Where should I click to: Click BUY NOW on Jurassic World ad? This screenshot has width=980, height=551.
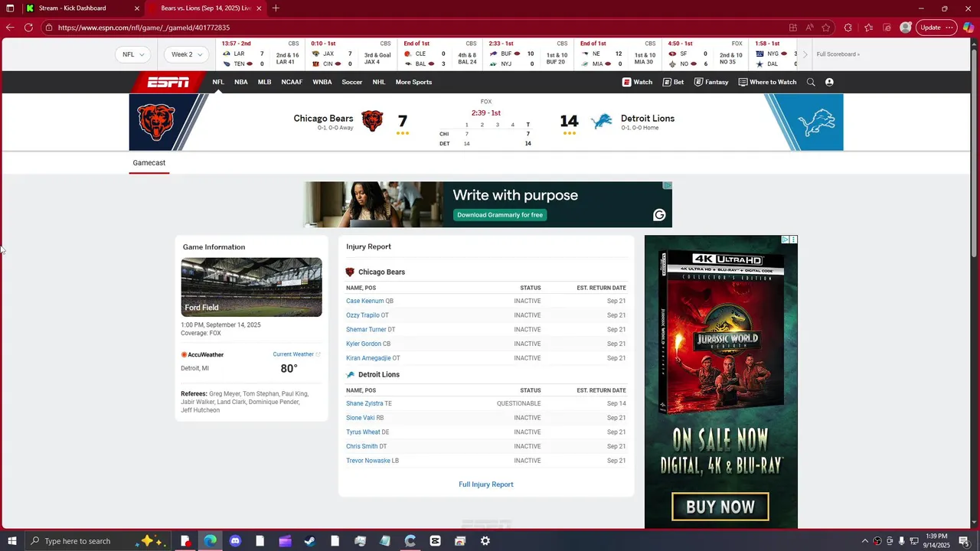pos(720,507)
